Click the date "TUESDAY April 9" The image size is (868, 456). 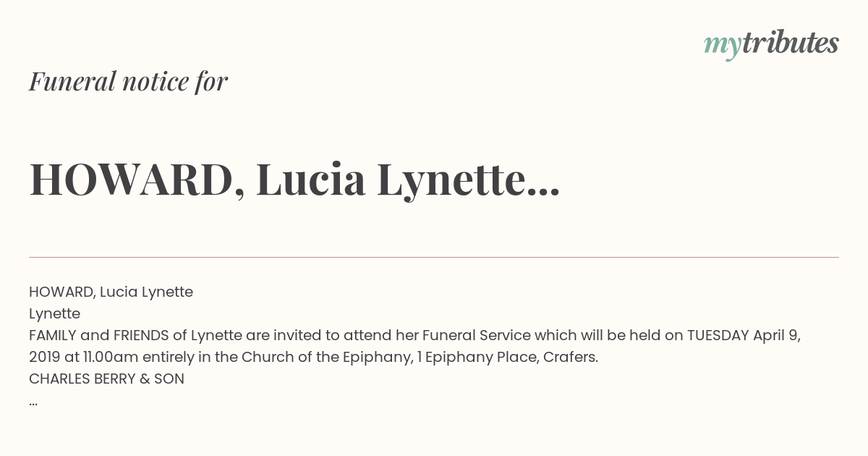click(742, 336)
